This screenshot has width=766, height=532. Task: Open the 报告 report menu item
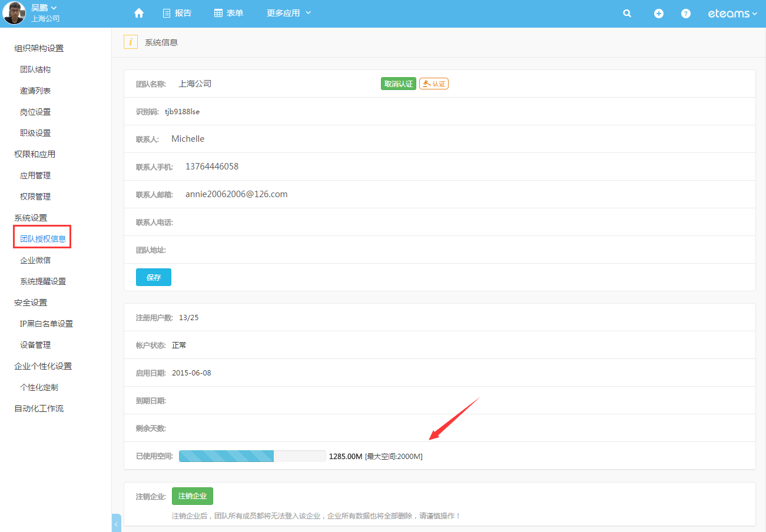(x=177, y=13)
